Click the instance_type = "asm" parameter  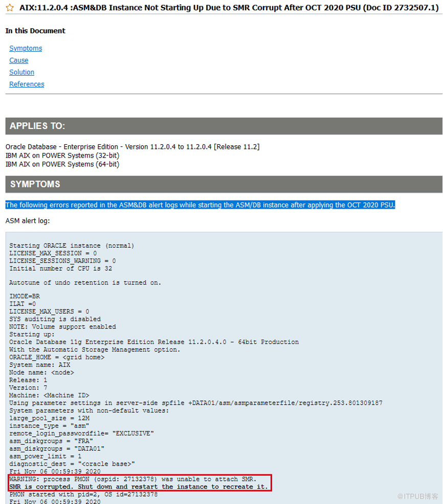49,426
